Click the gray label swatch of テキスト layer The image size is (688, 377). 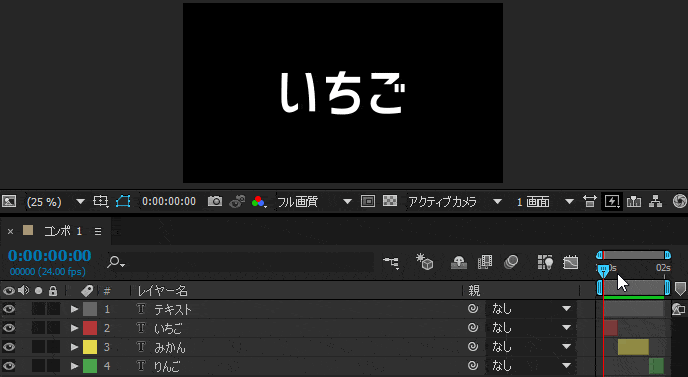tap(90, 309)
